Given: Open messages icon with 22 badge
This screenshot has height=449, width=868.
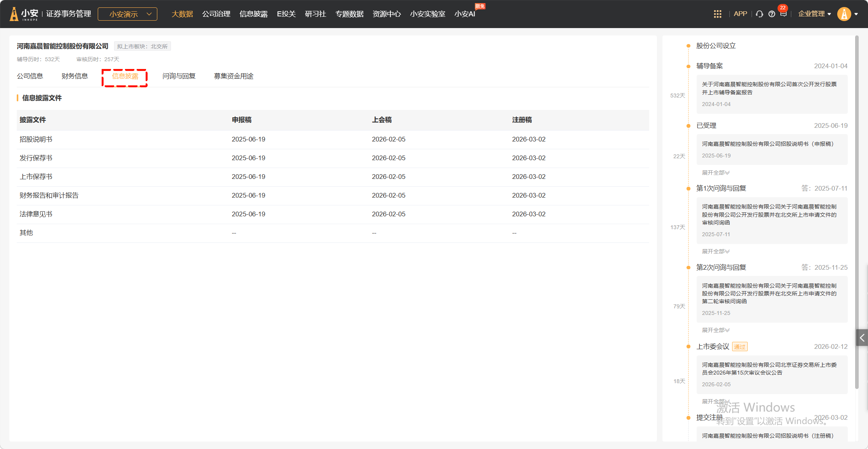Looking at the screenshot, I should click(x=783, y=14).
